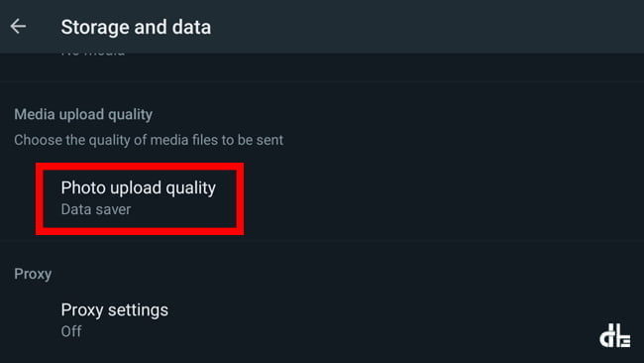644x363 pixels.
Task: Tap the word quality in Photo upload quality
Action: 190,188
